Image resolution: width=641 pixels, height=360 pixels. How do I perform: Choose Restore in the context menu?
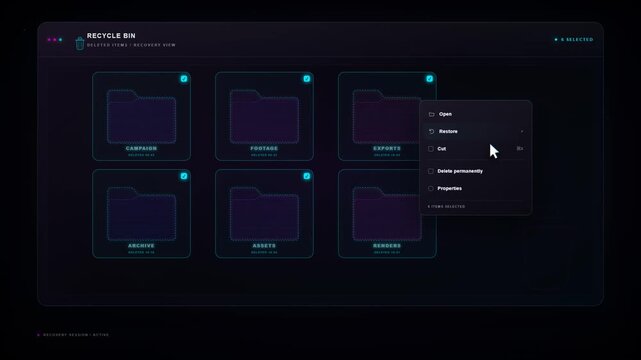tap(476, 132)
